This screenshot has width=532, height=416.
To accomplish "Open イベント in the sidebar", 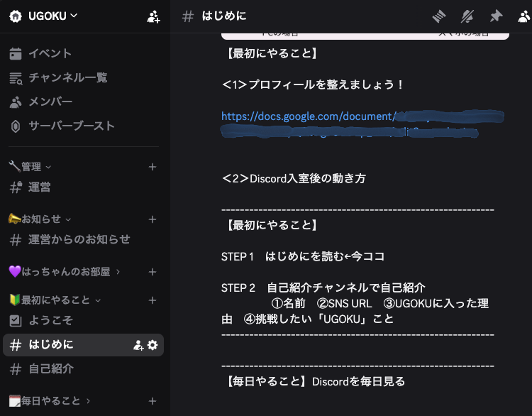I will coord(50,53).
